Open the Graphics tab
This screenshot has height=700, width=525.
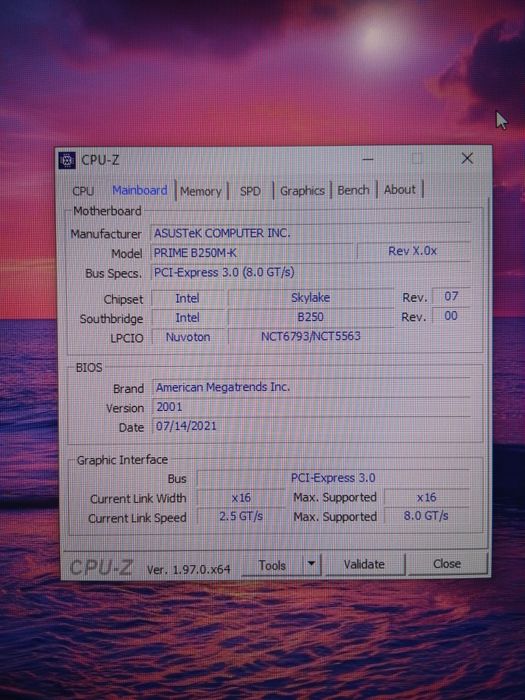(302, 191)
